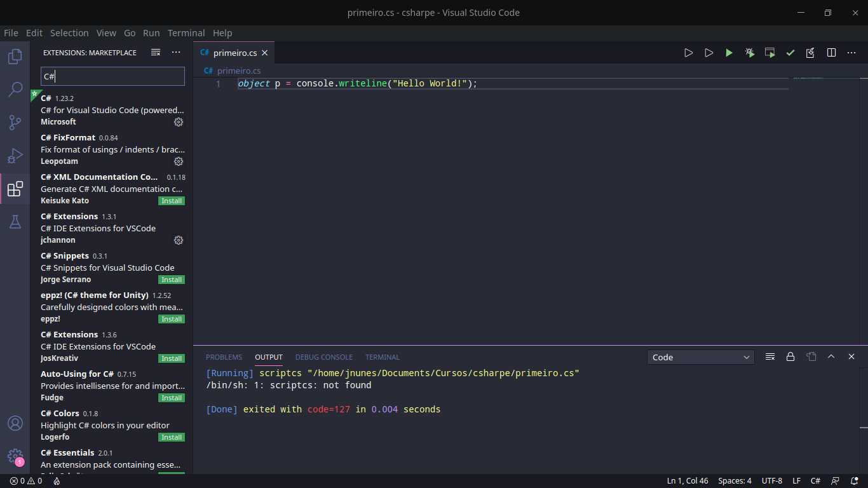
Task: Click the debug bug-with-play icon
Action: point(750,53)
